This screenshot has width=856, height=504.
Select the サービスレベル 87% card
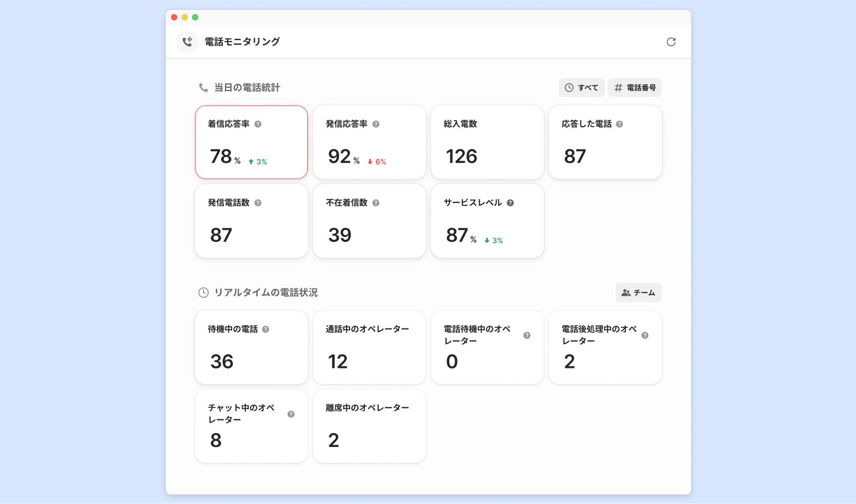487,221
